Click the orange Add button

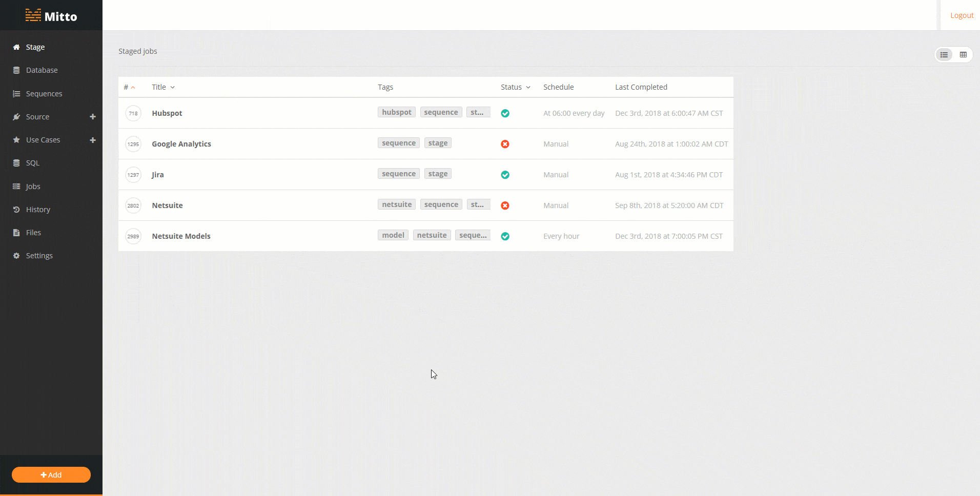[51, 475]
